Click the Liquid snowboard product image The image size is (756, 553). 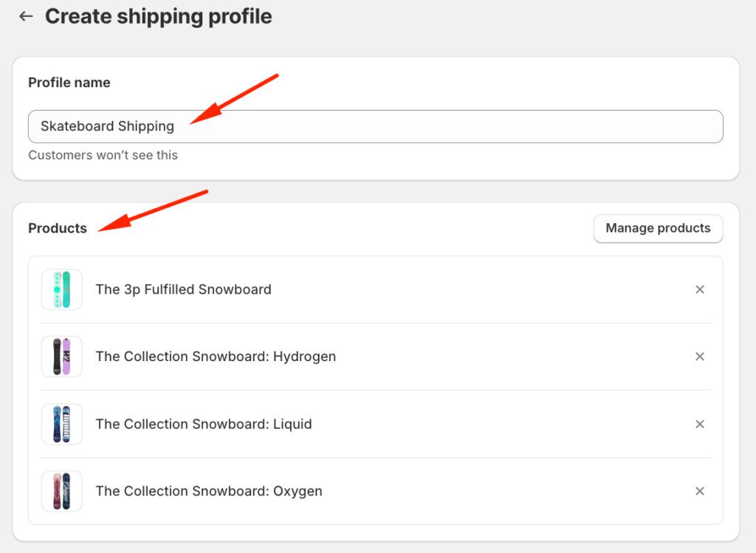click(x=62, y=424)
